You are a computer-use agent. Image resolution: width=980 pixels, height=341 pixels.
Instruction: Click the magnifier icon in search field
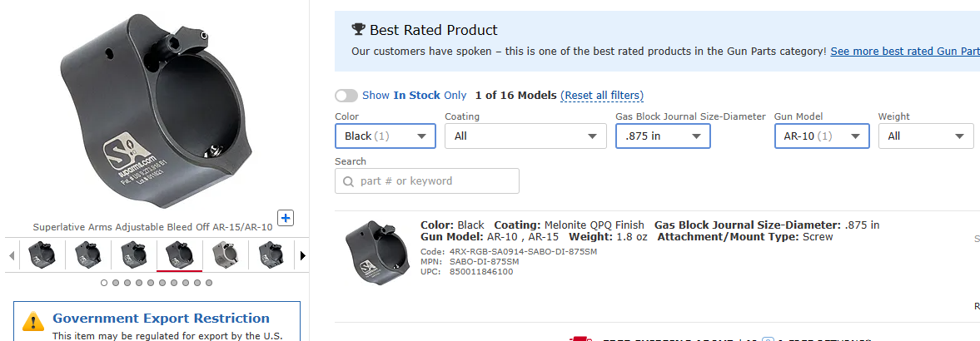[x=348, y=181]
